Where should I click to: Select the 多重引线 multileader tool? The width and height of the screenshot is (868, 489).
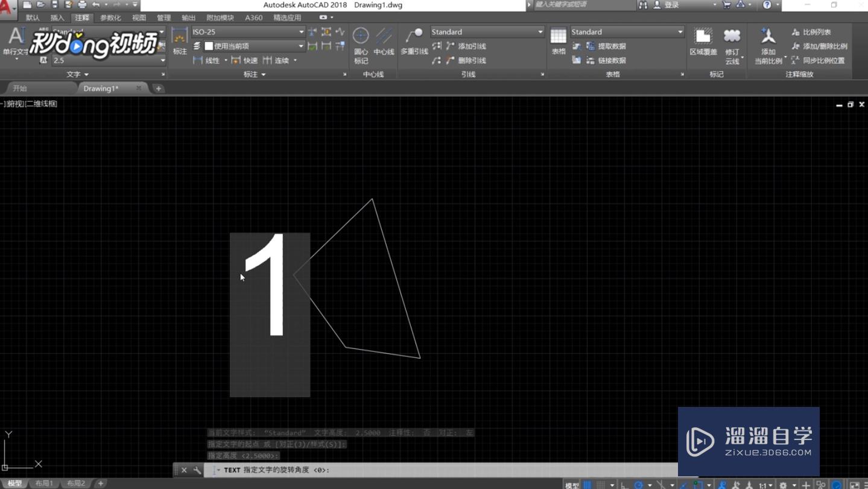pyautogui.click(x=414, y=41)
